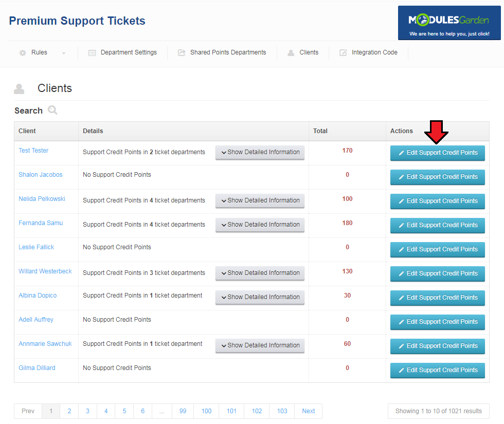Go to pagination page 6
The image size is (504, 424).
[x=143, y=411]
